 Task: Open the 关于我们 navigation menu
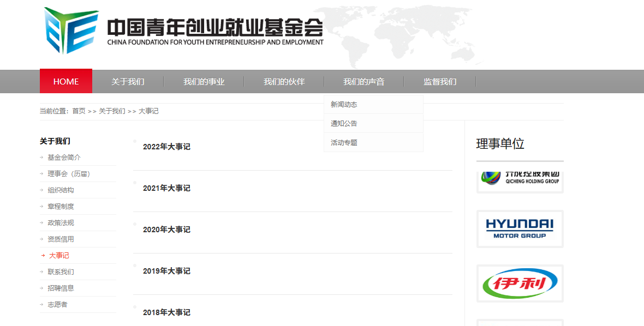pos(128,82)
